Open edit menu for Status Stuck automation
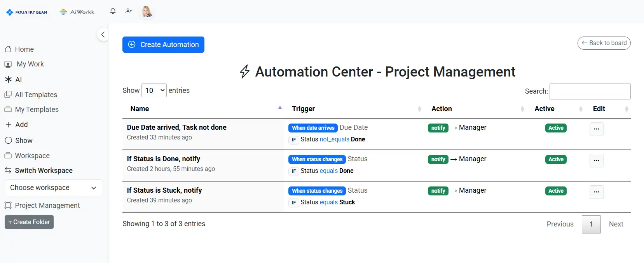This screenshot has height=263, width=644. tap(597, 192)
